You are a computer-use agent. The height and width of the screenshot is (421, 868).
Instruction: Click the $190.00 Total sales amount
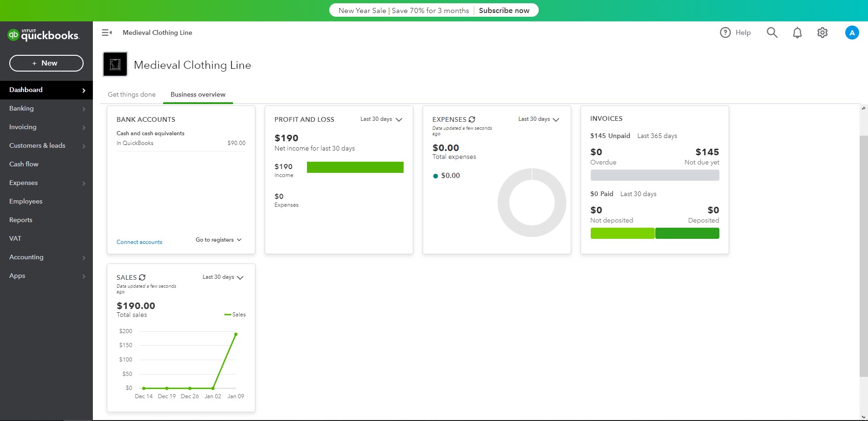(x=136, y=306)
